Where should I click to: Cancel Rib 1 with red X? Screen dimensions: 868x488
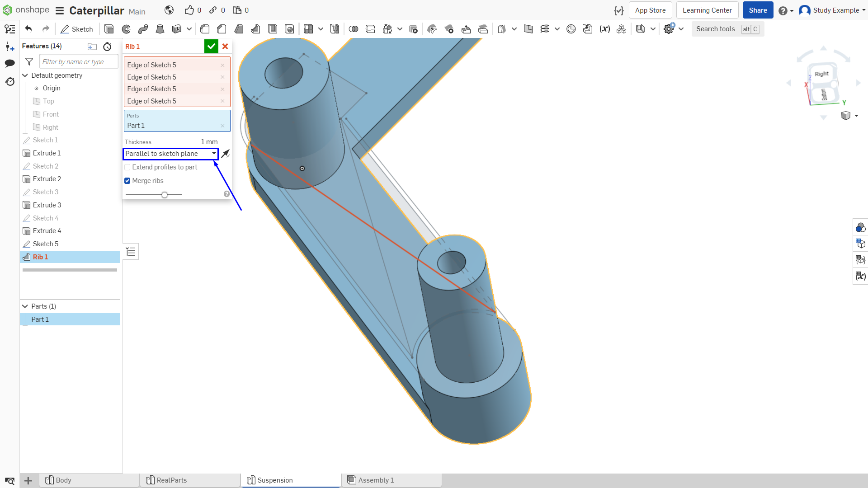pos(225,47)
